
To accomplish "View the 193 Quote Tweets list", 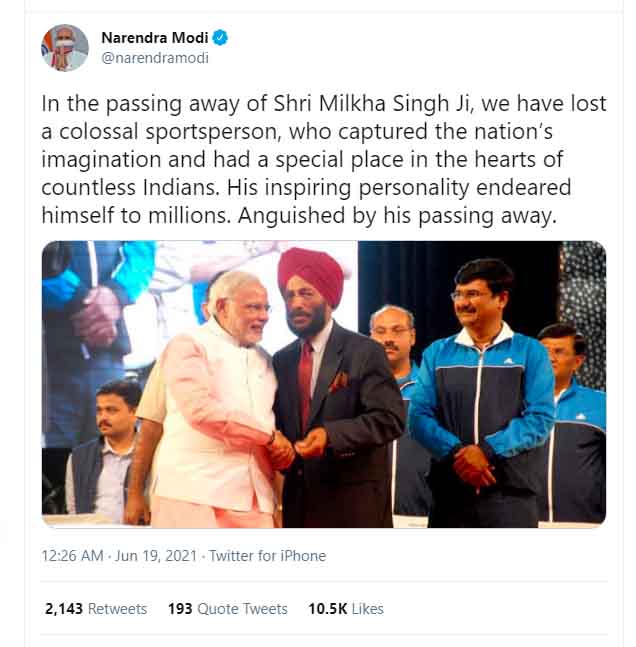I will click(227, 609).
